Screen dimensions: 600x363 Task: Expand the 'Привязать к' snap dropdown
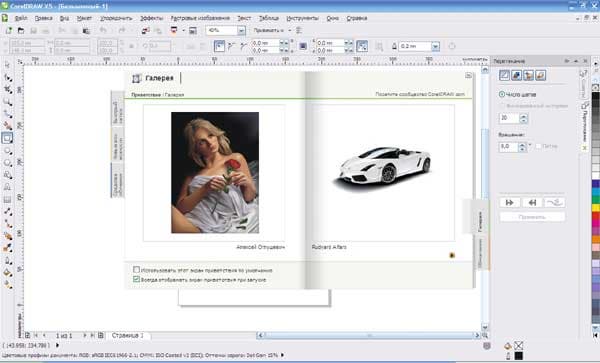pyautogui.click(x=290, y=30)
